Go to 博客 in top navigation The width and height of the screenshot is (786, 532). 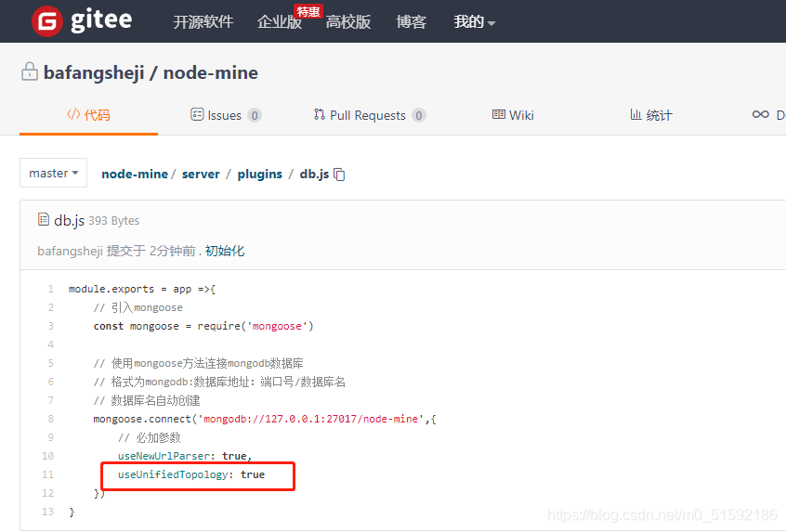(x=411, y=21)
